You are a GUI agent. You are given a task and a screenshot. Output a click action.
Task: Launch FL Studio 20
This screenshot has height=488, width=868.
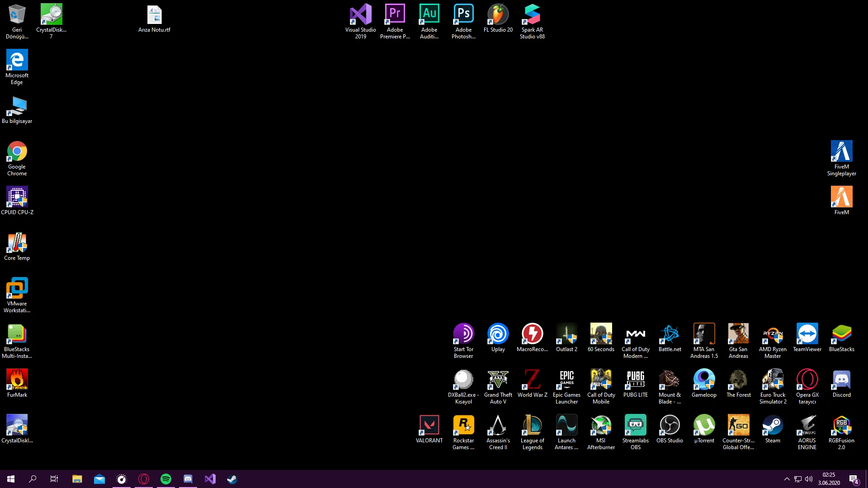pyautogui.click(x=498, y=14)
